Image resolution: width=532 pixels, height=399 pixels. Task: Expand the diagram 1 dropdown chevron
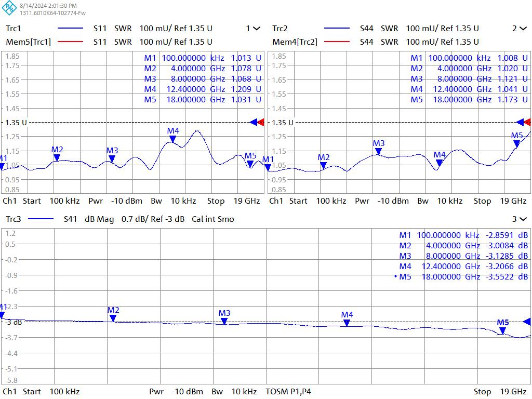pyautogui.click(x=256, y=29)
